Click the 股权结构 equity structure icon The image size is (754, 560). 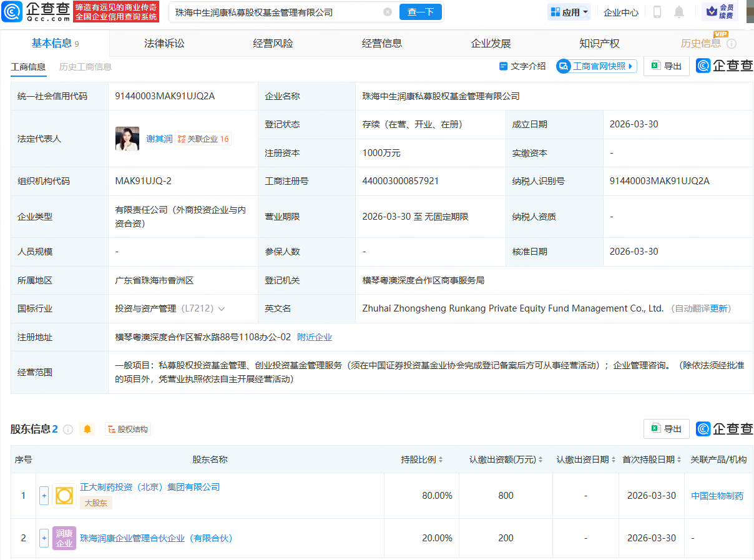(x=128, y=429)
